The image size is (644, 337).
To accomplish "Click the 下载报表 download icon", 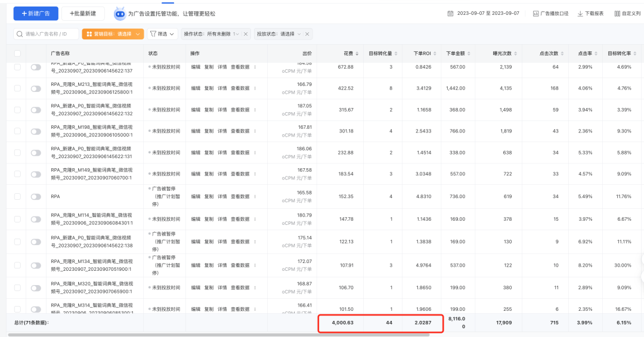I will click(580, 13).
